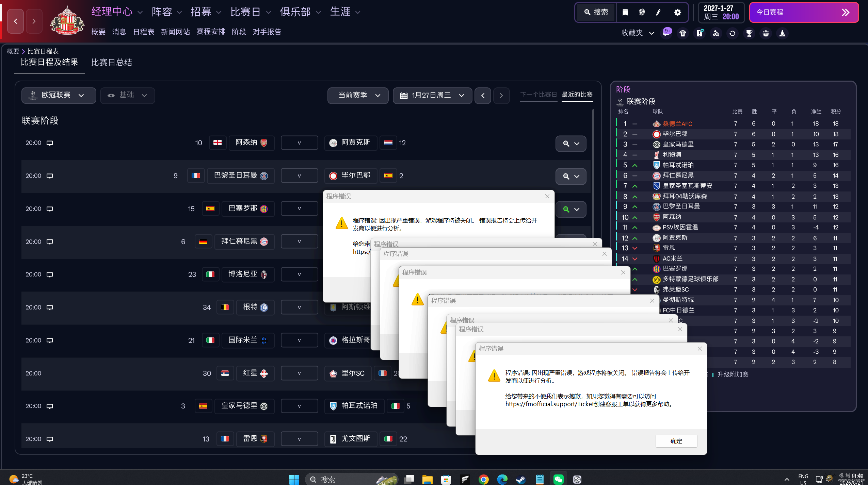Open the 阵容 top menu
Screen dimensions: 868x485
click(x=167, y=12)
